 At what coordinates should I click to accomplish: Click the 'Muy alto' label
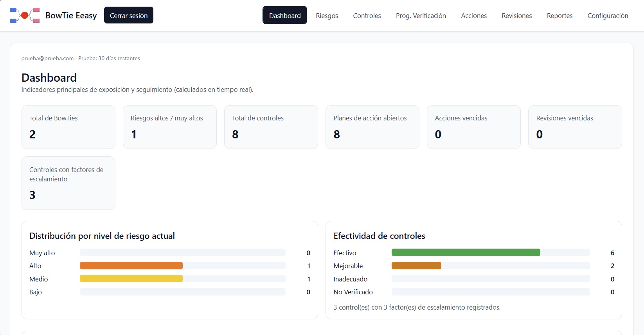[x=42, y=253]
